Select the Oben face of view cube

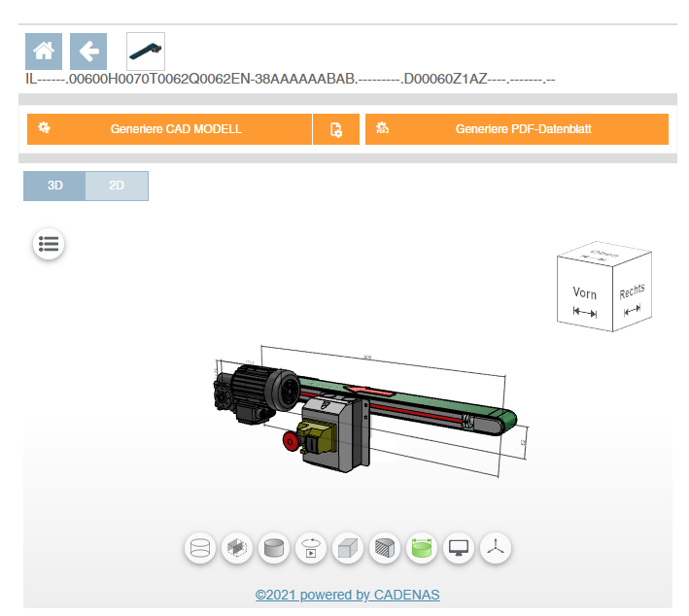click(x=604, y=254)
